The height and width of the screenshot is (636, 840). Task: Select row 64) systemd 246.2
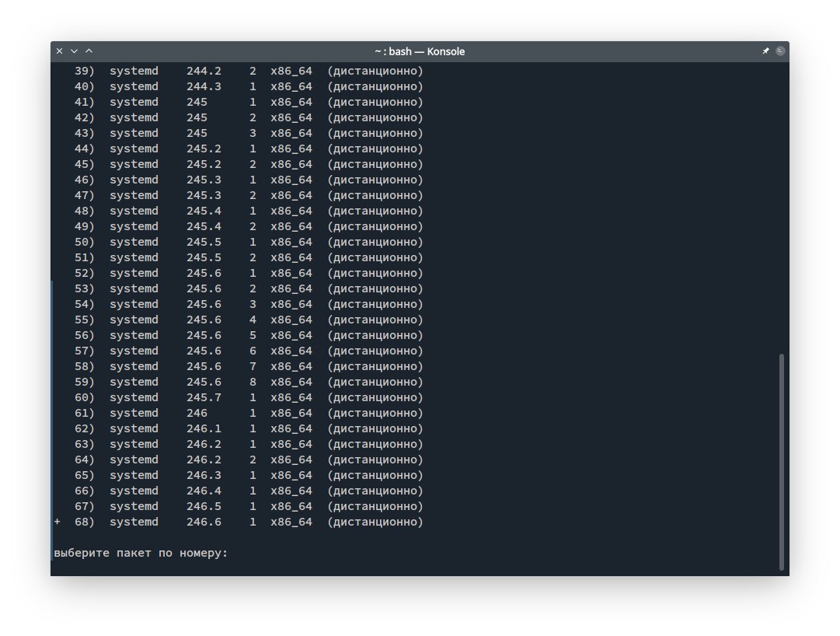pyautogui.click(x=249, y=460)
